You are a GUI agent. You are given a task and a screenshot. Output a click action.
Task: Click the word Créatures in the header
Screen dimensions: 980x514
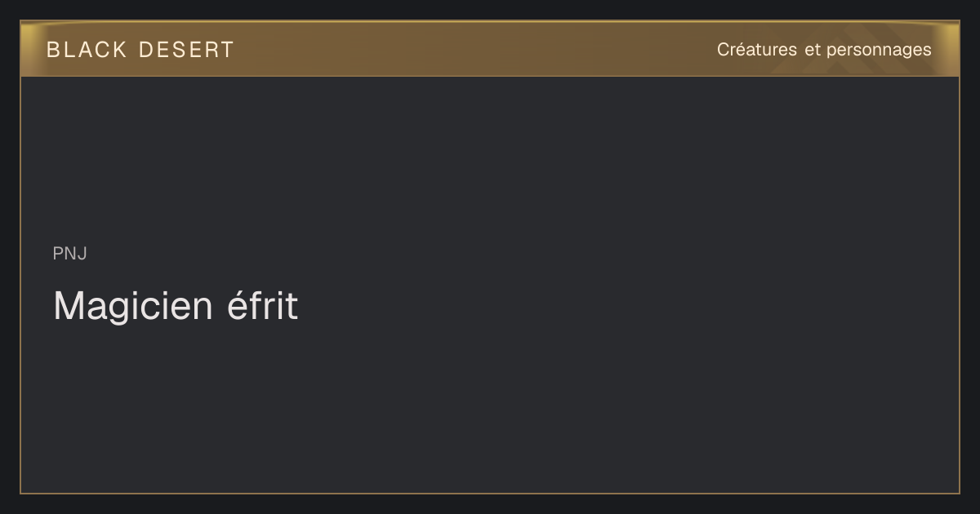(x=757, y=50)
